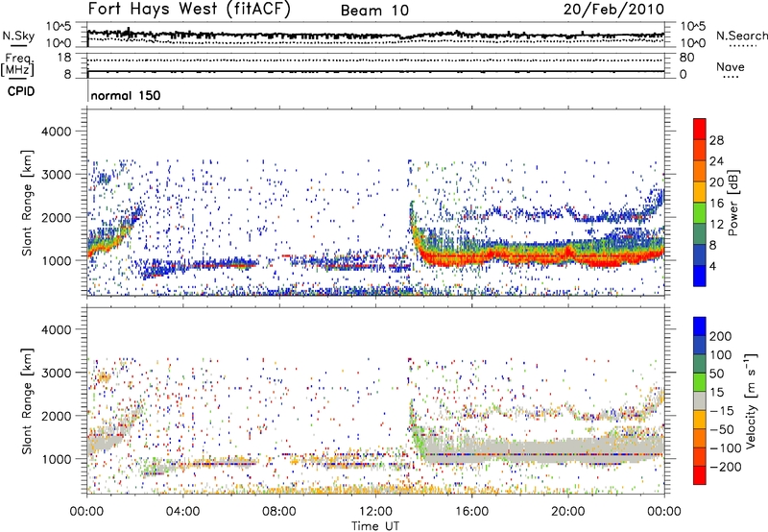Pick the bright blue bottom Power colorbar segment
The height and width of the screenshot is (532, 768).
(700, 277)
